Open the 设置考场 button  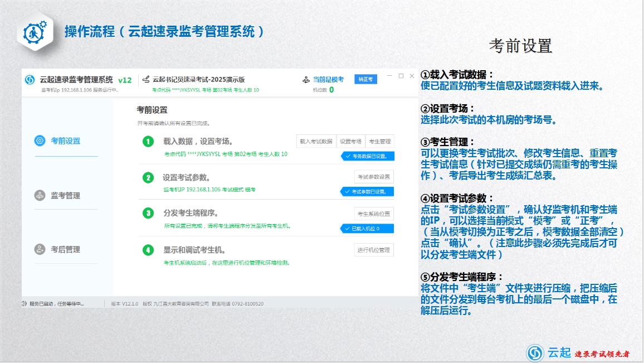coord(351,142)
